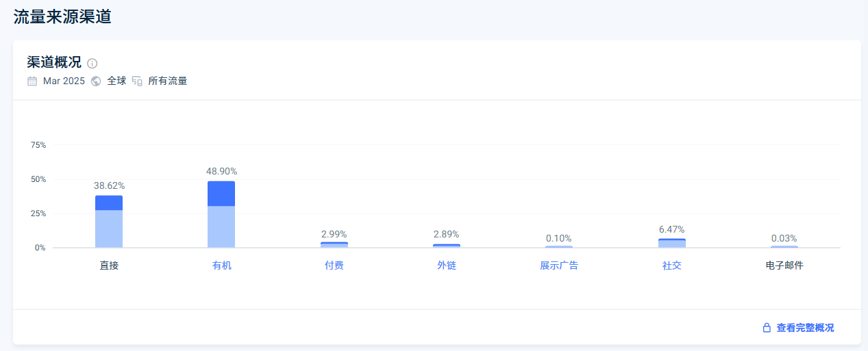868x351 pixels.
Task: Click the Mar 2025 date text
Action: [64, 81]
